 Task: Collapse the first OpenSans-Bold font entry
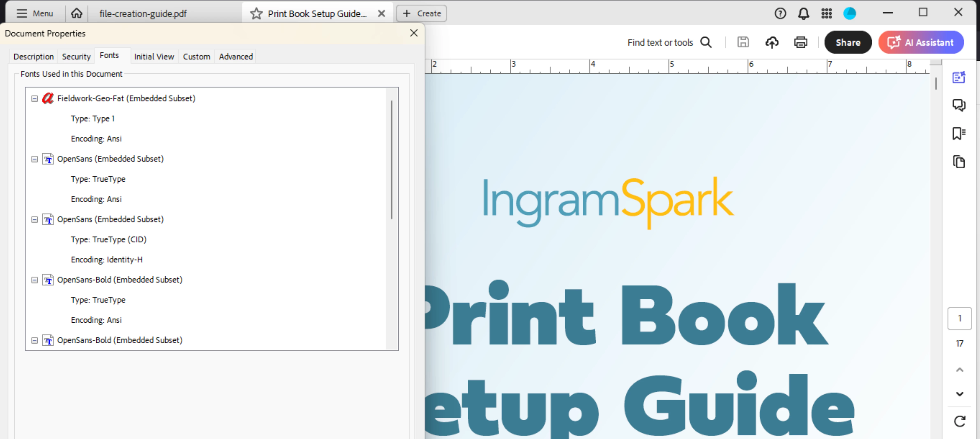pos(34,280)
